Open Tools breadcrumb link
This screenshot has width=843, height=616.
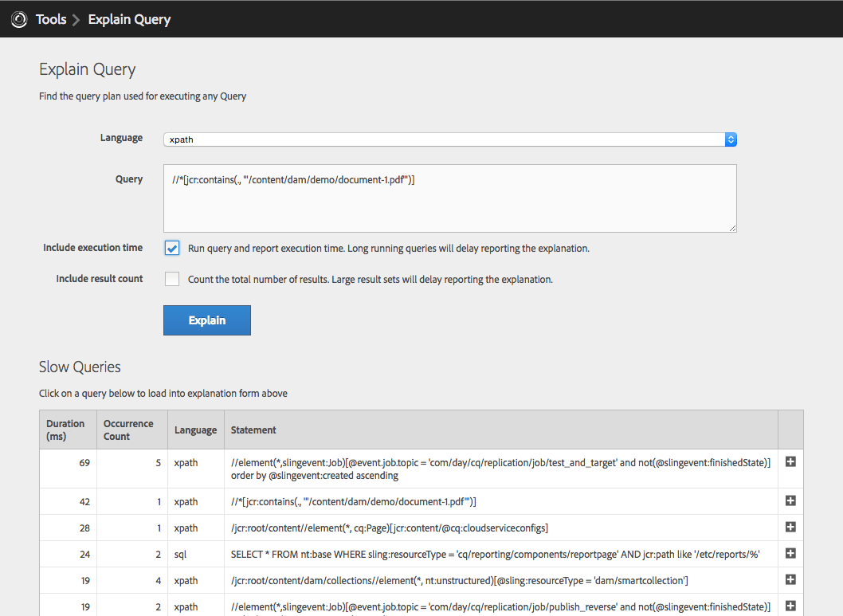click(51, 19)
